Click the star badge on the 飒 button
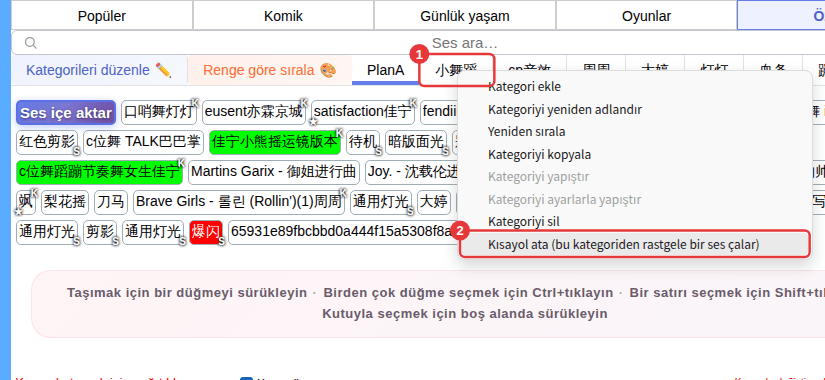 coord(19,212)
